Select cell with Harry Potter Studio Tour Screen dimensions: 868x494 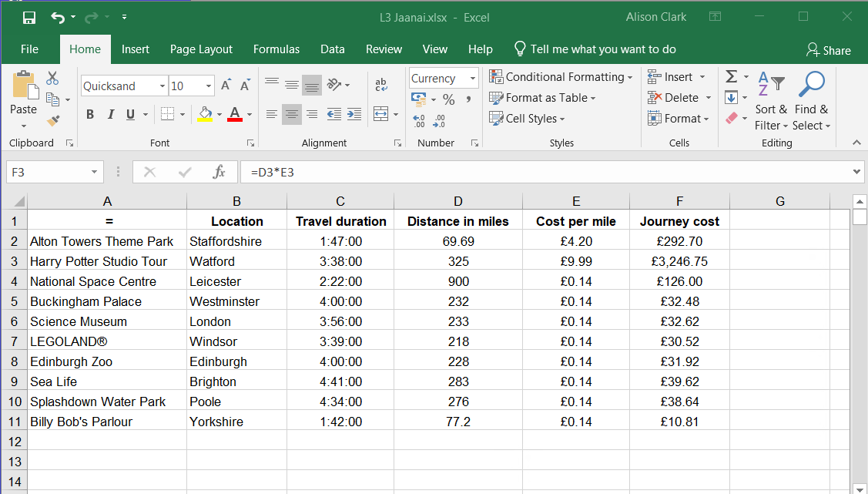tap(107, 261)
